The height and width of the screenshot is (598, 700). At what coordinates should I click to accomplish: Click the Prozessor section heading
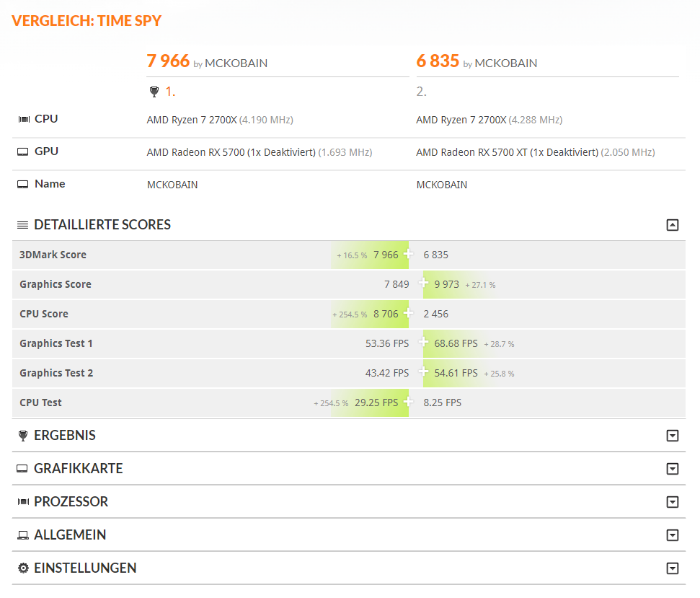click(x=71, y=502)
